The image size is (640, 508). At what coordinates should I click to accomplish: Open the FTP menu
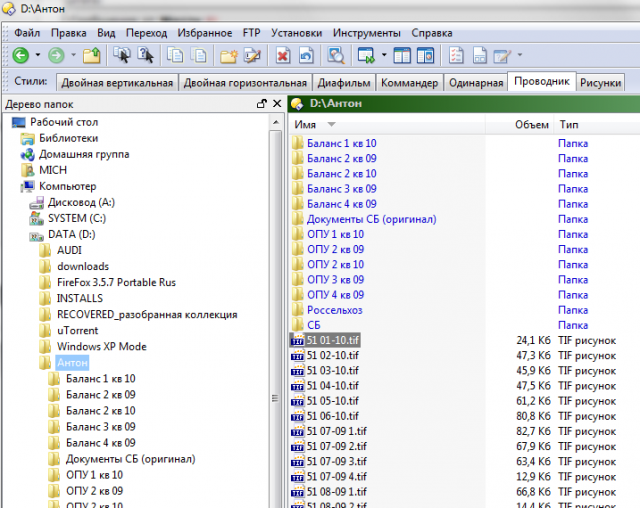(x=251, y=33)
